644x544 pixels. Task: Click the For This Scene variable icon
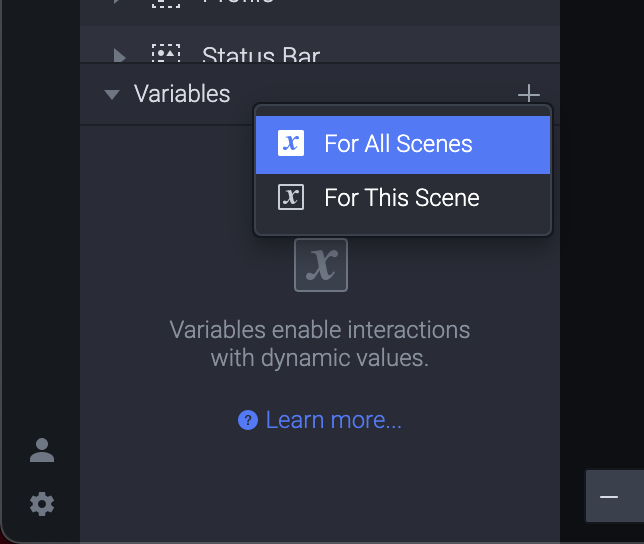click(x=290, y=197)
